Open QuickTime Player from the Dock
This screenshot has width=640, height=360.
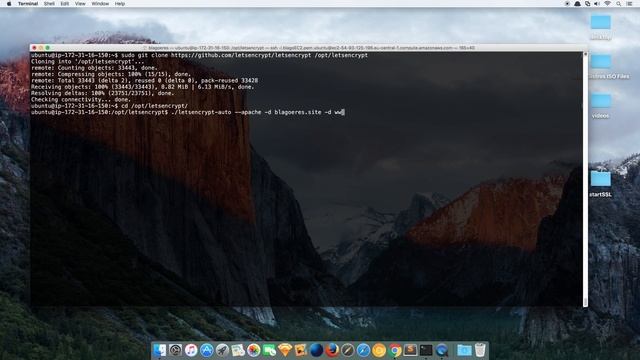(x=442, y=350)
